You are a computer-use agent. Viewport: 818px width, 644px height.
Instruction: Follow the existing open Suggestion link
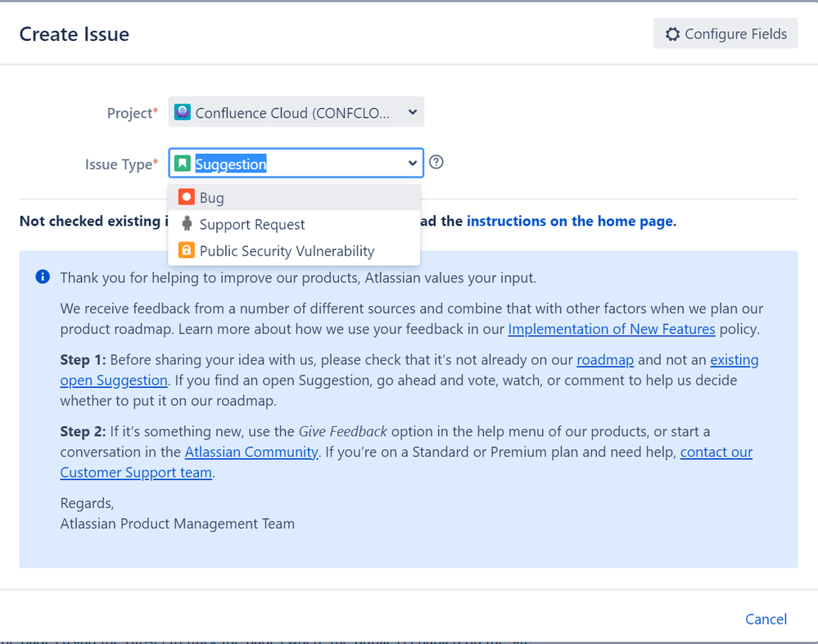[114, 381]
